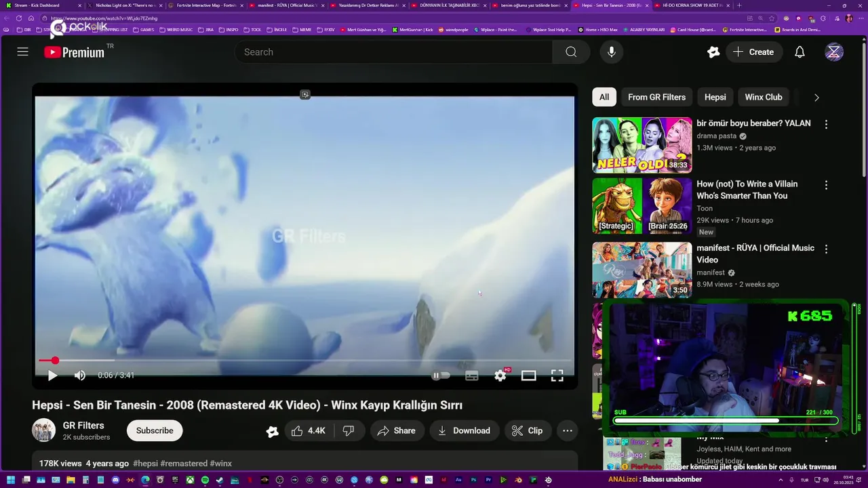Open 'drama pasta' channel name

tap(716, 136)
